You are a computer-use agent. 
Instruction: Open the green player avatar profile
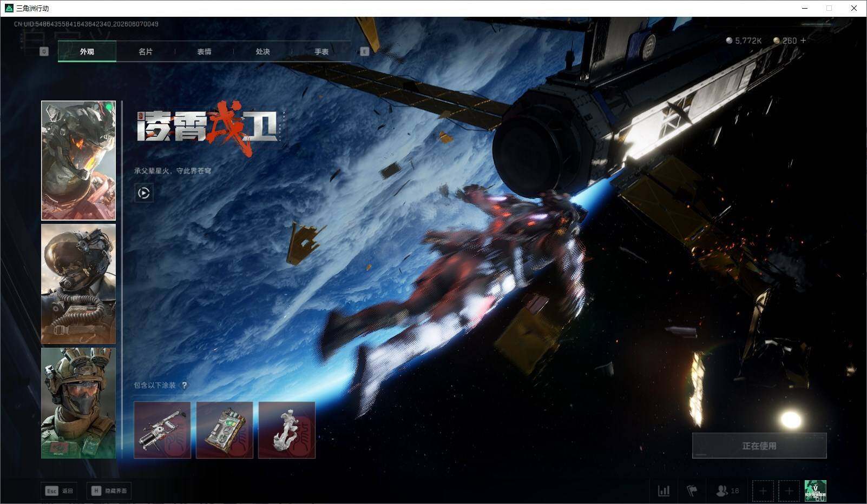tap(815, 490)
